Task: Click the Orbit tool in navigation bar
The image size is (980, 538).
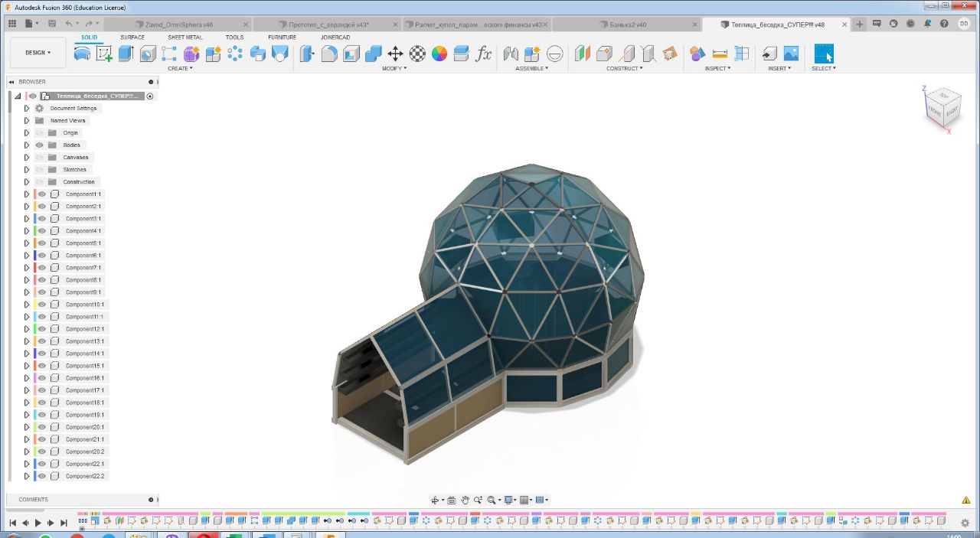Action: coord(435,500)
